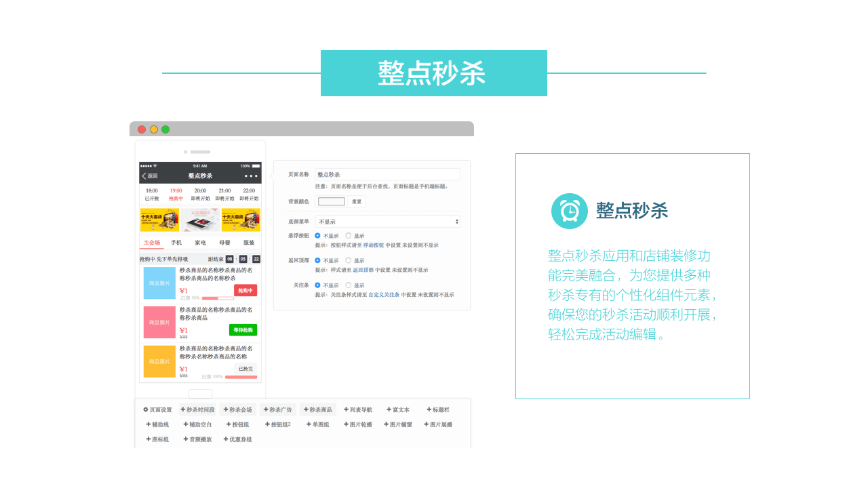868x488 pixels.
Task: Add a 秒杀商品 component
Action: 317,410
